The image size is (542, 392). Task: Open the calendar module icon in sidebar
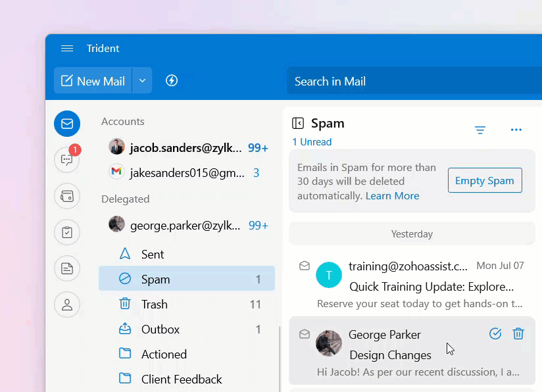click(67, 196)
